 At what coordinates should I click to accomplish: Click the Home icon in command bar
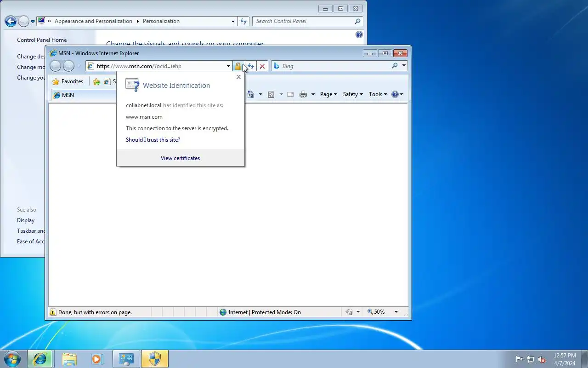(x=251, y=94)
